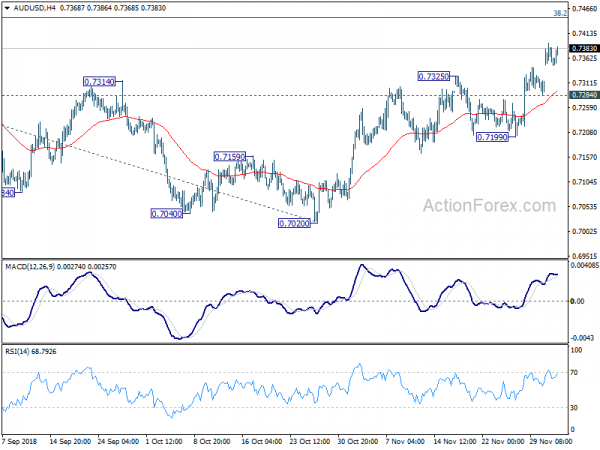Click the RSI 30 level axis label
The height and width of the screenshot is (450, 600).
tap(574, 408)
